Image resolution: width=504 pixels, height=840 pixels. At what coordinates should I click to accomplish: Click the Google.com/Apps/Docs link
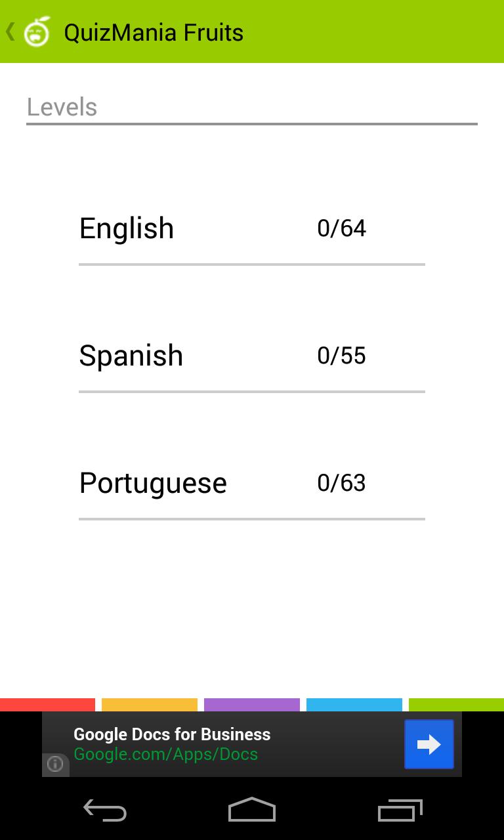coord(165,755)
